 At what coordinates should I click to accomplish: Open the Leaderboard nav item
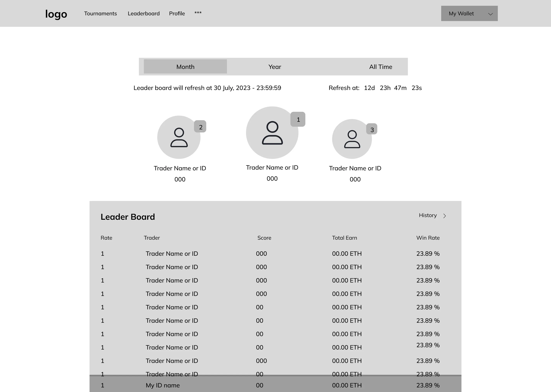144,14
